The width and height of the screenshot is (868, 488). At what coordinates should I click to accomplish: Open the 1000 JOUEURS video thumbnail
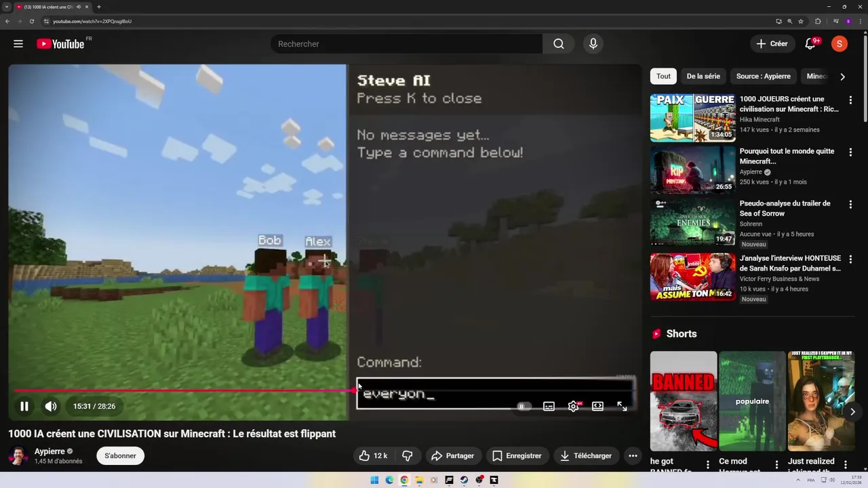point(692,118)
